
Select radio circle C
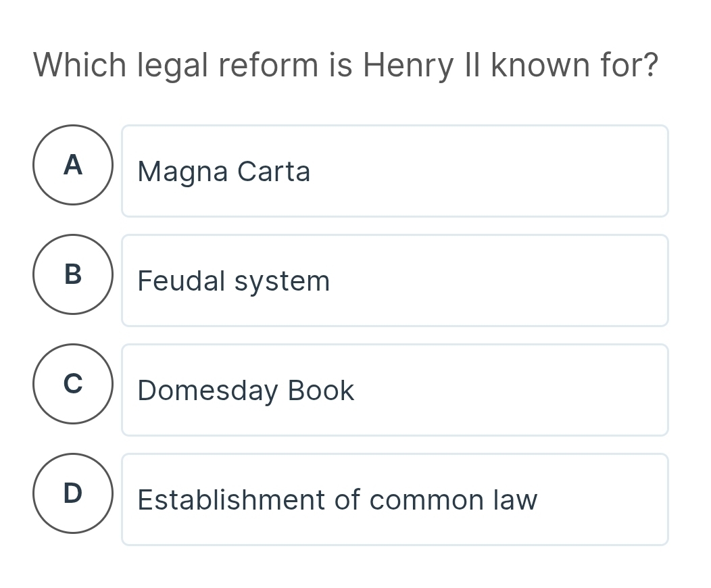click(73, 384)
